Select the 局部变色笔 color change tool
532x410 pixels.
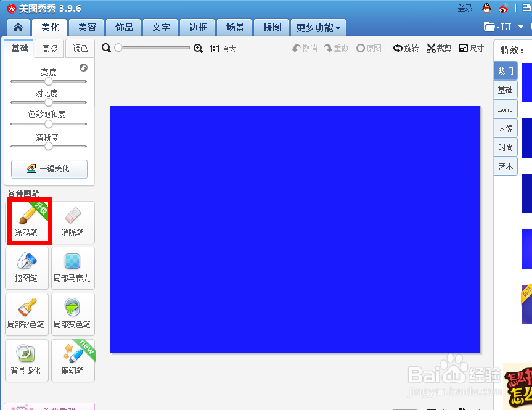tap(73, 314)
